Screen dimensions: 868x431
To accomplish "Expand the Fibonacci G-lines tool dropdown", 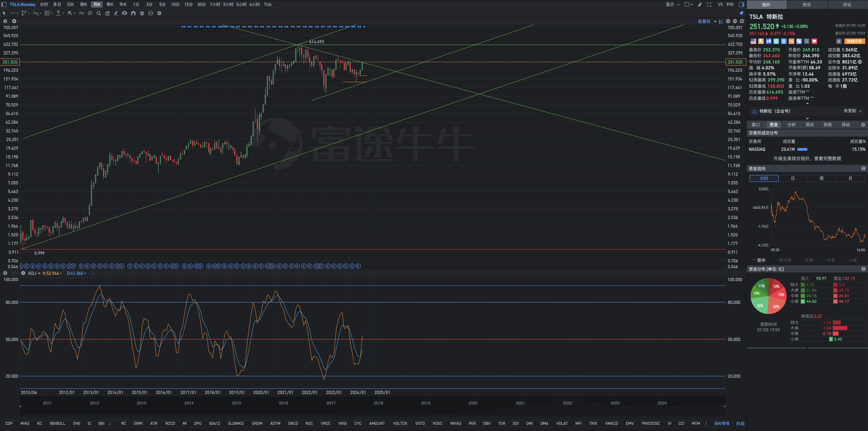I will click(x=52, y=14).
